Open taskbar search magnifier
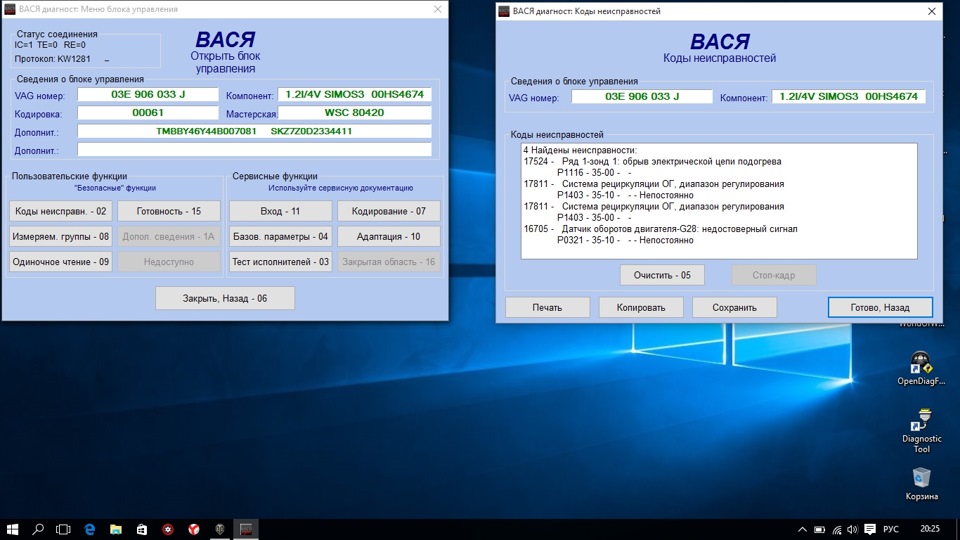The height and width of the screenshot is (540, 960). [38, 530]
